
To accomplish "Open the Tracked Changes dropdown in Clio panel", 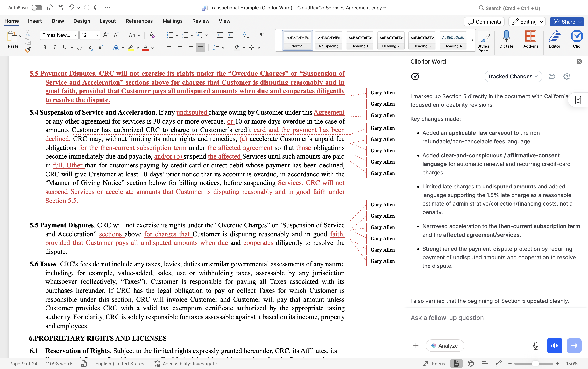I will point(513,76).
